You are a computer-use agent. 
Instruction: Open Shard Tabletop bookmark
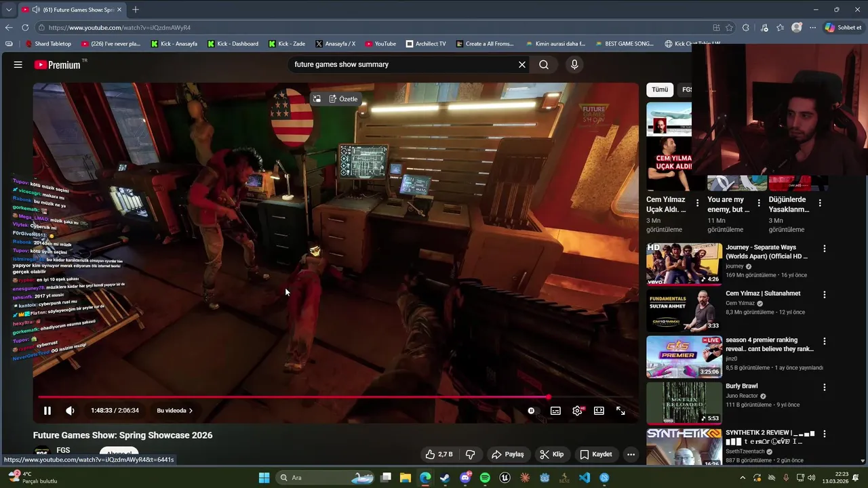tap(48, 43)
